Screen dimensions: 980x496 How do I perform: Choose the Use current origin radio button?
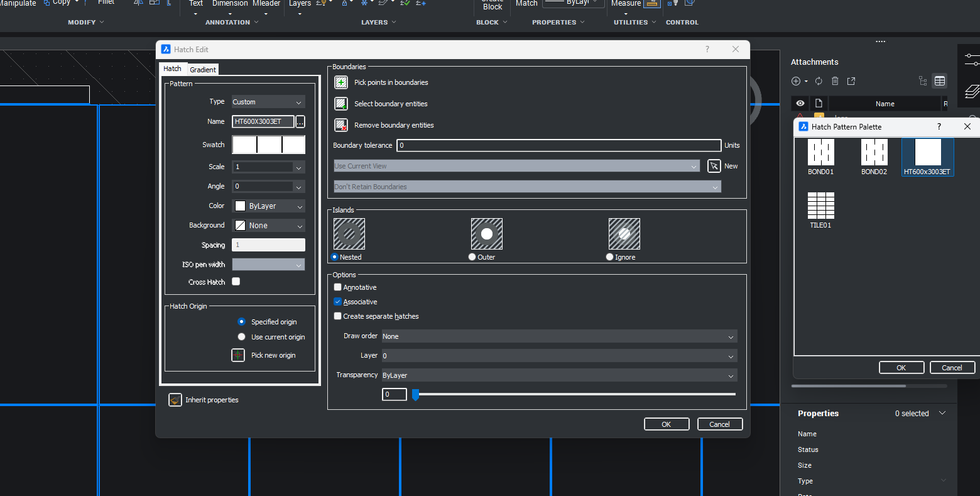[241, 337]
